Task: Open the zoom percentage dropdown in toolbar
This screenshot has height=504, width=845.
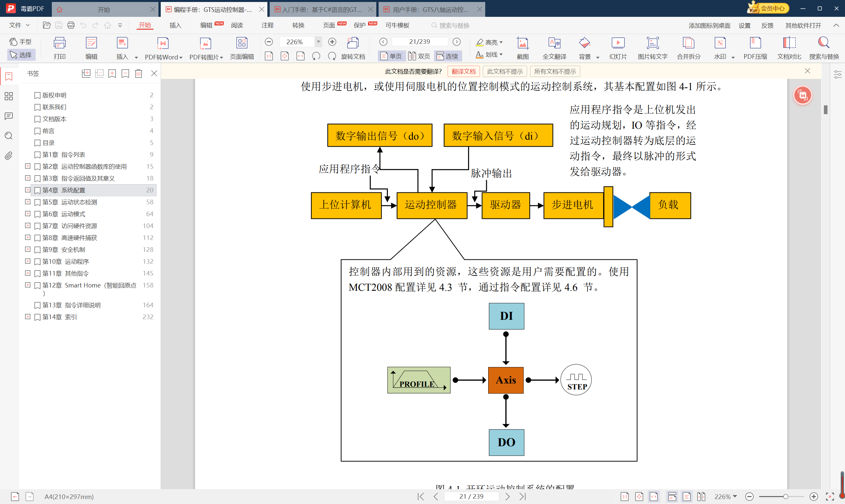Action: (318, 42)
